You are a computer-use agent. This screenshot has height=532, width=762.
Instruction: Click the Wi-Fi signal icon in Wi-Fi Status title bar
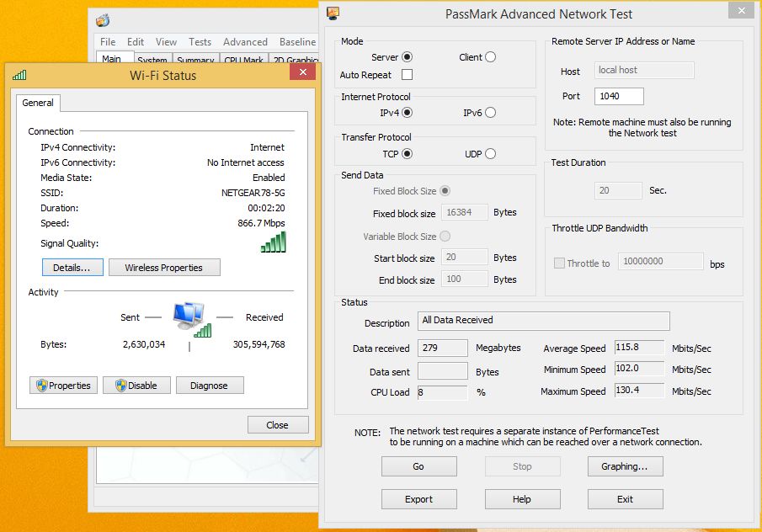click(x=19, y=75)
